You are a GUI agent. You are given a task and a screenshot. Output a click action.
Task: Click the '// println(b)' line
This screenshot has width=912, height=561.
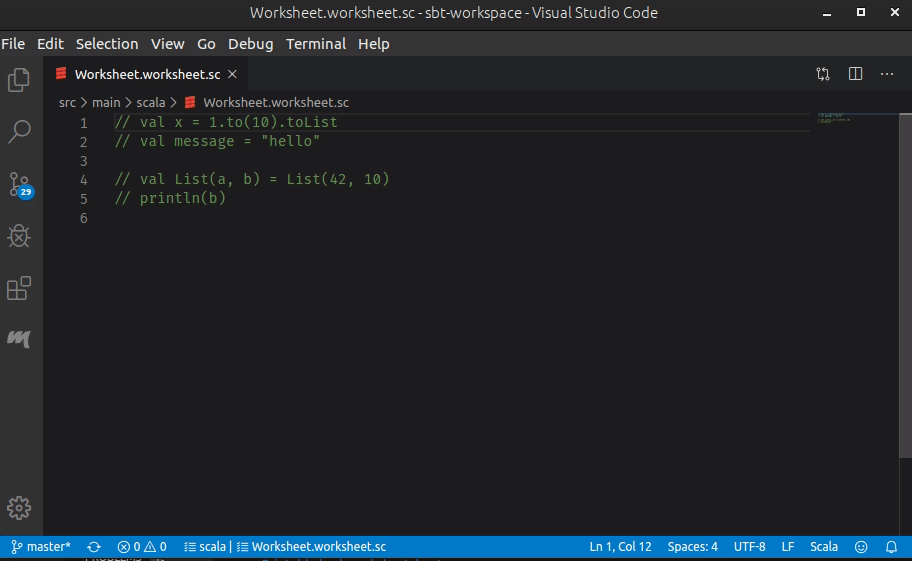[x=170, y=198]
